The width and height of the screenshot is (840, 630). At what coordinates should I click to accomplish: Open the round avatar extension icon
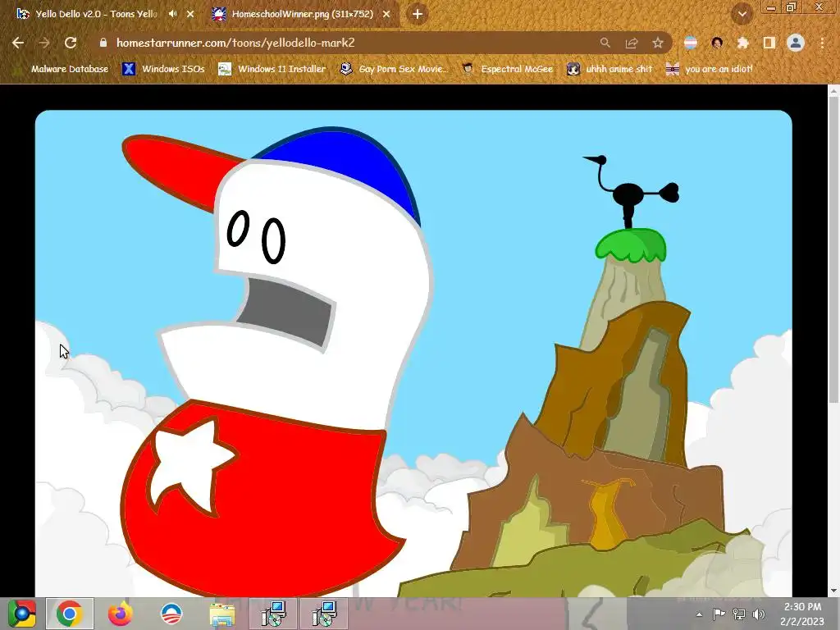coord(717,43)
